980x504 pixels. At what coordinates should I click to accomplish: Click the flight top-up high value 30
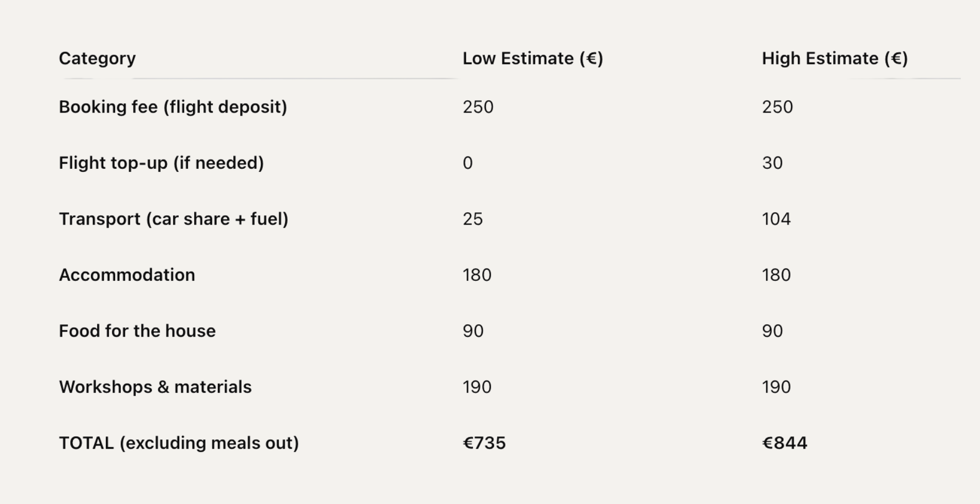[772, 163]
